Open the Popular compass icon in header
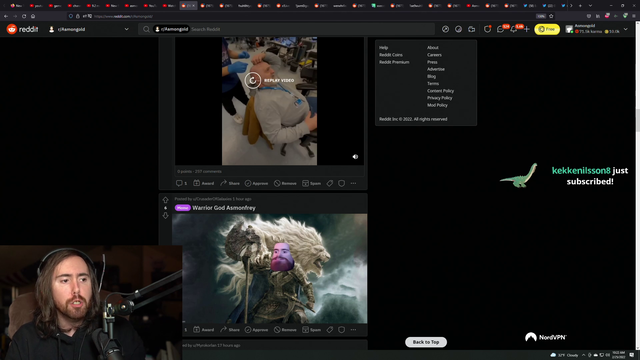Viewport: 640px width, 360px height. click(x=445, y=29)
